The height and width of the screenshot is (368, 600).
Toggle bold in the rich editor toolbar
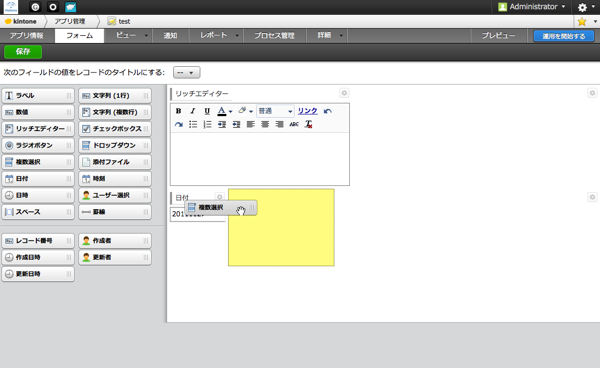click(x=178, y=111)
